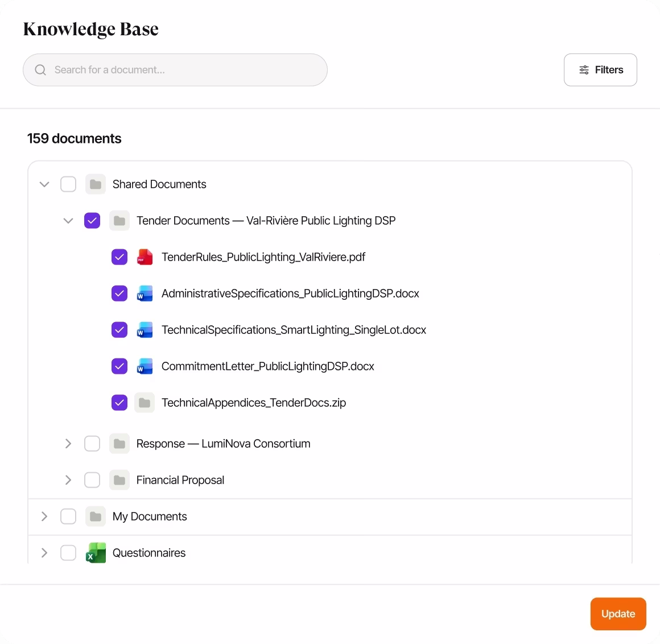660x644 pixels.
Task: Click the Shared Documents folder icon
Action: [96, 184]
